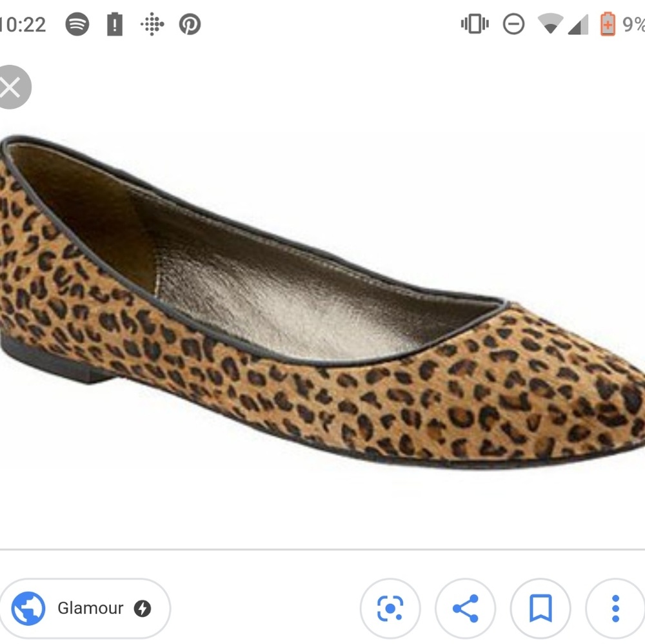
Task: Tap the Share icon
Action: pos(466,608)
